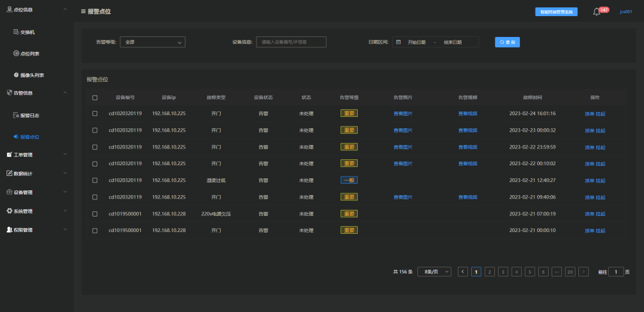This screenshot has width=644, height=312.
Task: Click the 交换机 sidebar icon
Action: coord(16,32)
